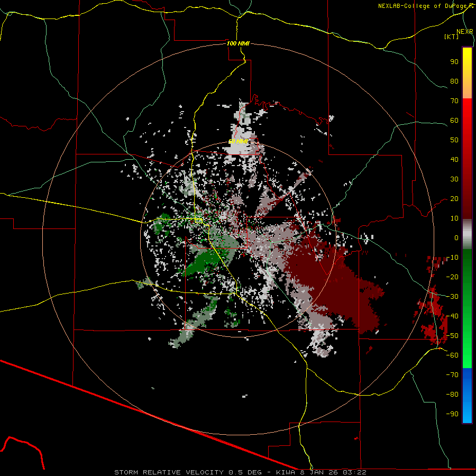Click the 90 value on velocity scale
The height and width of the screenshot is (476, 476).
(x=454, y=62)
